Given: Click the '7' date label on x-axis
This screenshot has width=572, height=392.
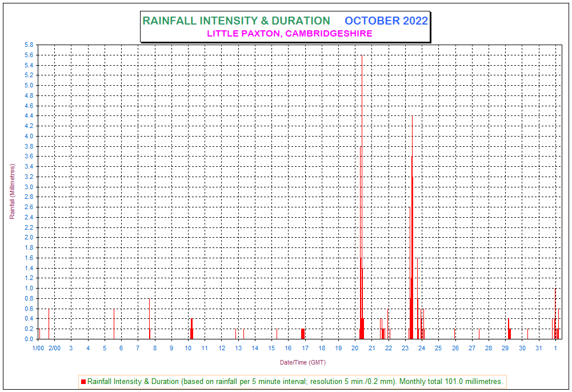Looking at the screenshot, I should (138, 348).
